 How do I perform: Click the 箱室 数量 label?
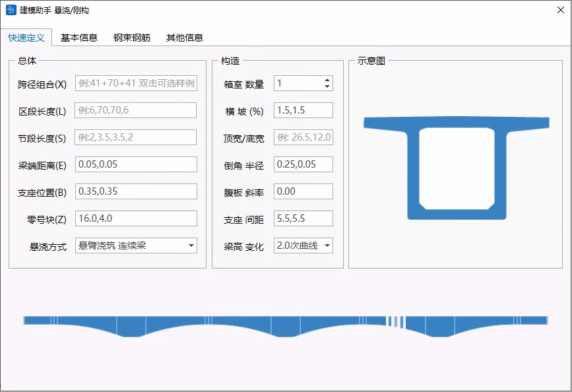coord(243,84)
